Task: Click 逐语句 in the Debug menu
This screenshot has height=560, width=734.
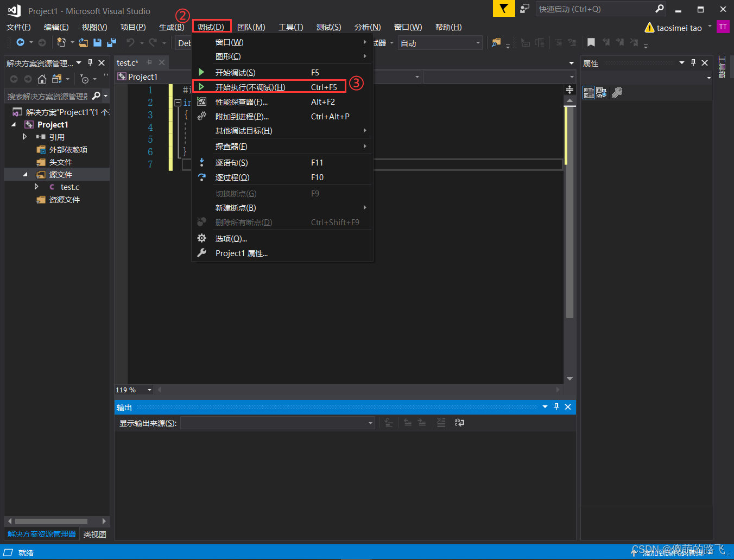Action: coord(232,162)
